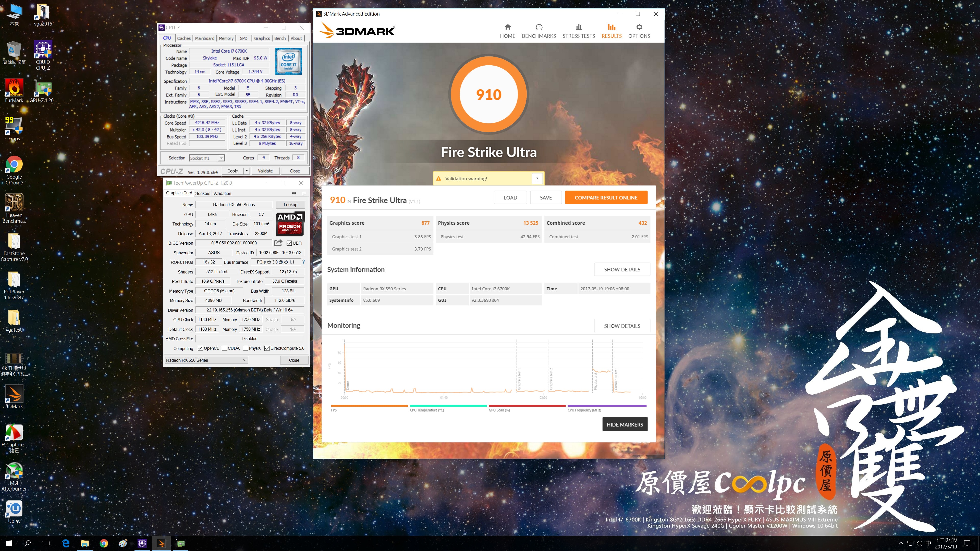The height and width of the screenshot is (551, 980).
Task: Open the GPU-Z.1.20 desktop shortcut
Action: coord(43,91)
